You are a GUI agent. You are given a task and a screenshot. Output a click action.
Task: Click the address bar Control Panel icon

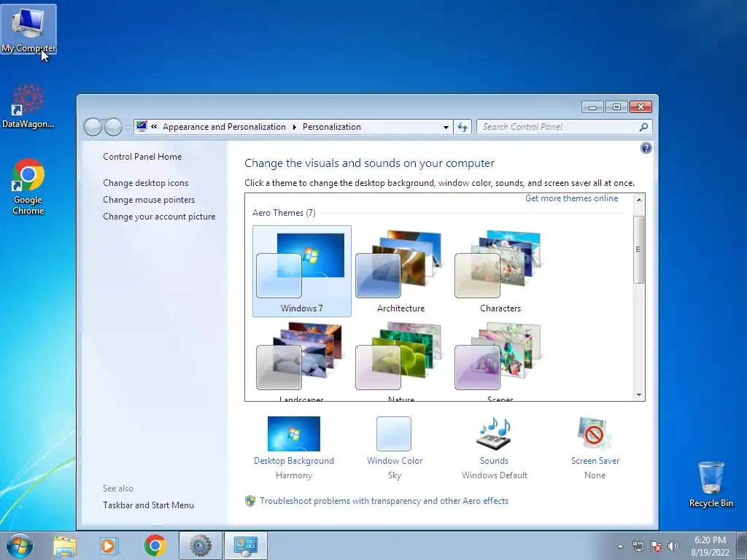pos(142,127)
